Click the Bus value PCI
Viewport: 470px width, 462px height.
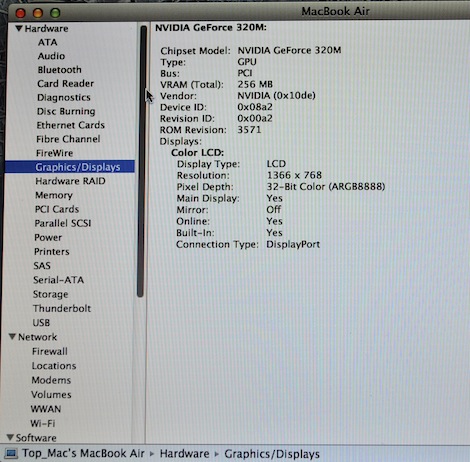[x=245, y=73]
